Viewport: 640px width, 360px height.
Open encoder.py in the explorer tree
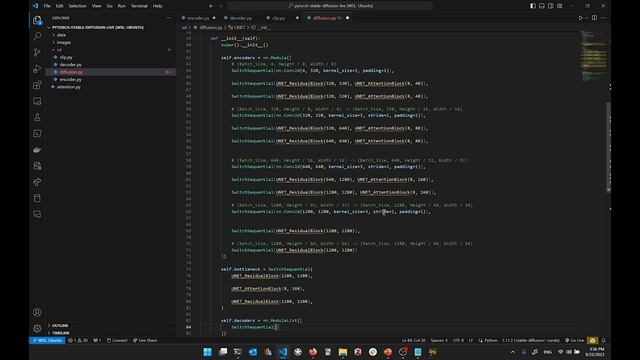pyautogui.click(x=71, y=80)
